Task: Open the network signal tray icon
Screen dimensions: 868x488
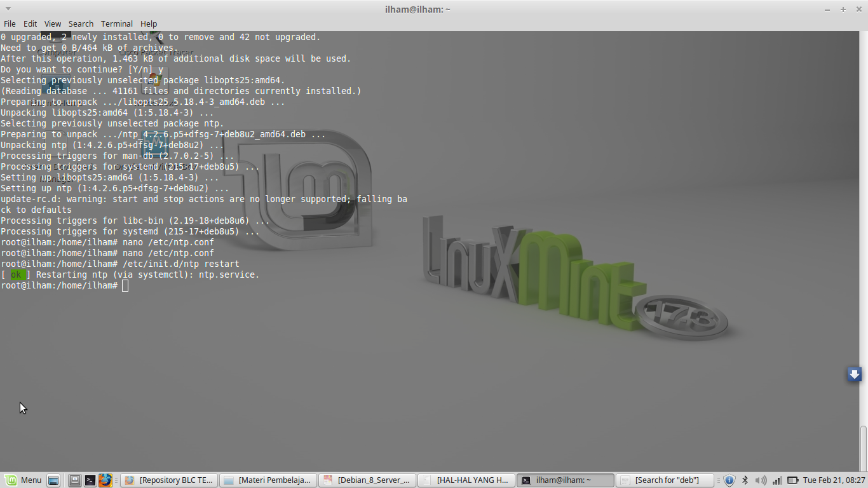Action: (x=776, y=480)
